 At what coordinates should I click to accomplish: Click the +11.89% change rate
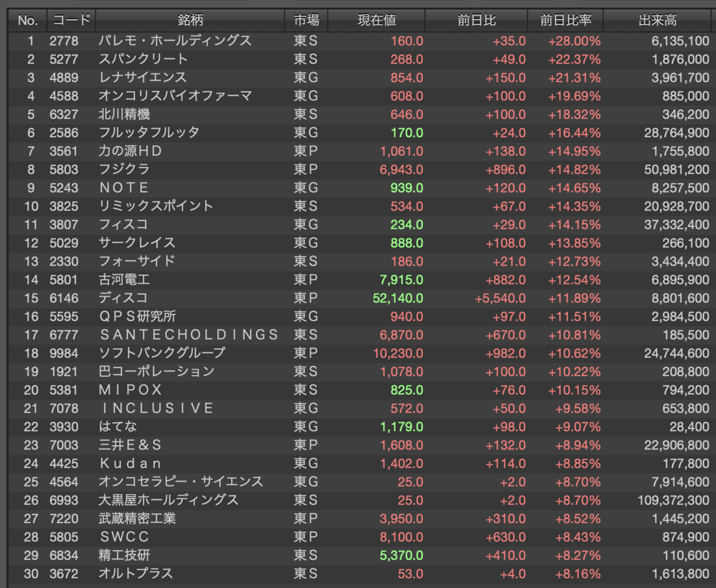[x=574, y=298]
